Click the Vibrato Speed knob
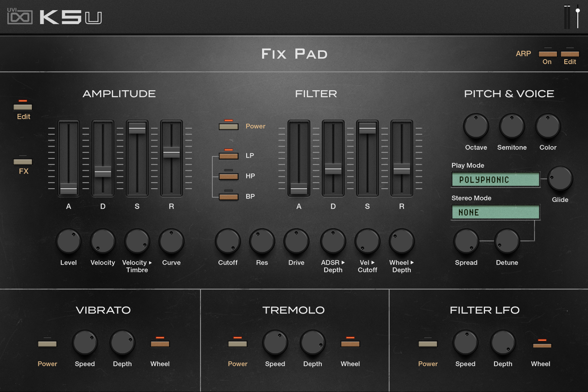The height and width of the screenshot is (392, 588). point(85,343)
